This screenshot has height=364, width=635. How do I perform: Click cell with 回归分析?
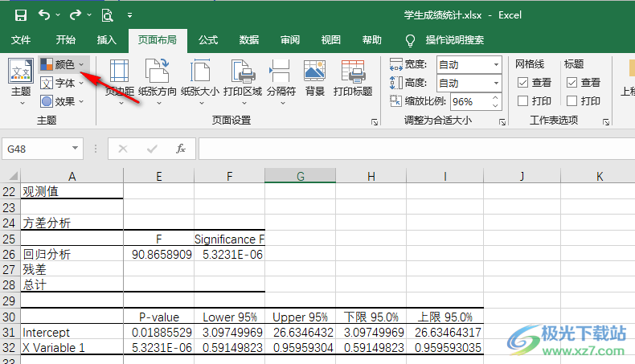click(72, 254)
